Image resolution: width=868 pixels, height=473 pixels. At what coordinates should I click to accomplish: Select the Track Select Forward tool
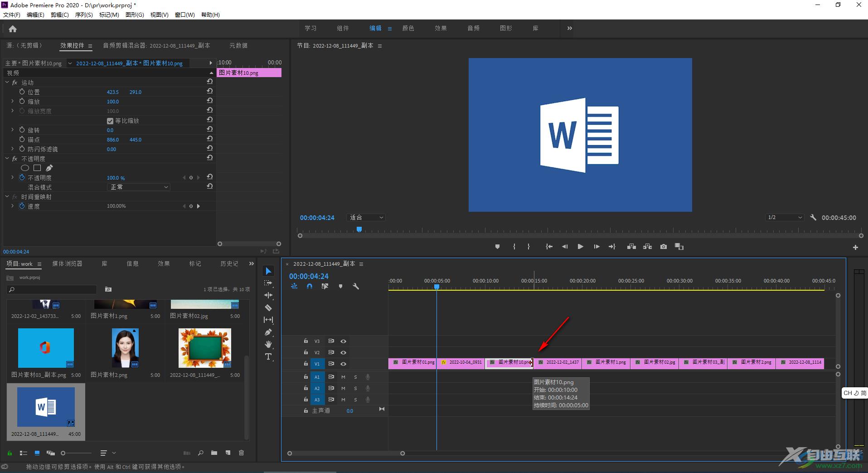point(268,283)
